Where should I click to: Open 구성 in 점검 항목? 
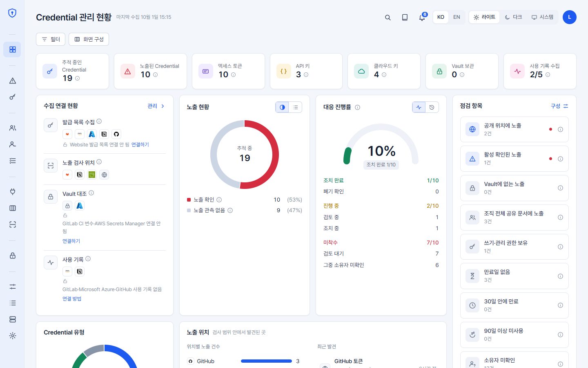click(559, 106)
